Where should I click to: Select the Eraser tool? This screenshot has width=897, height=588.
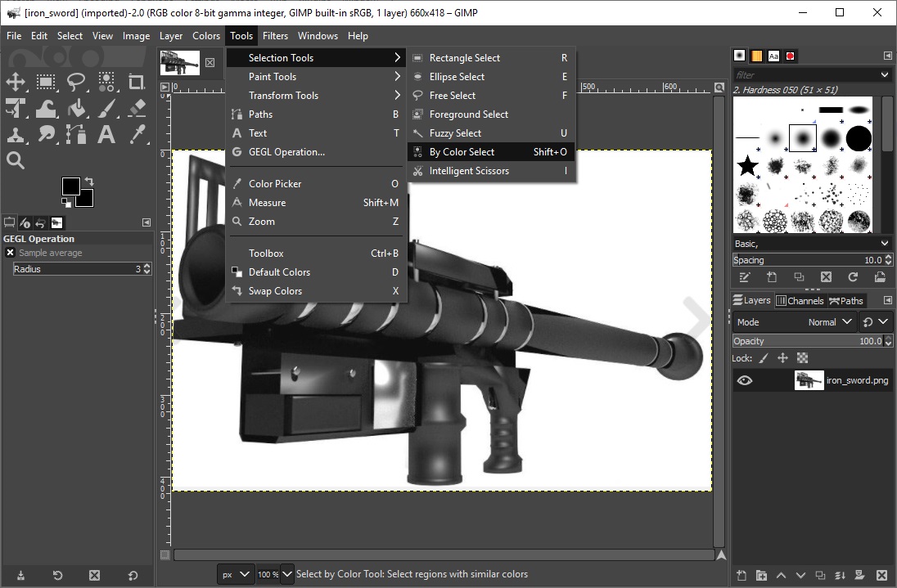coord(137,109)
